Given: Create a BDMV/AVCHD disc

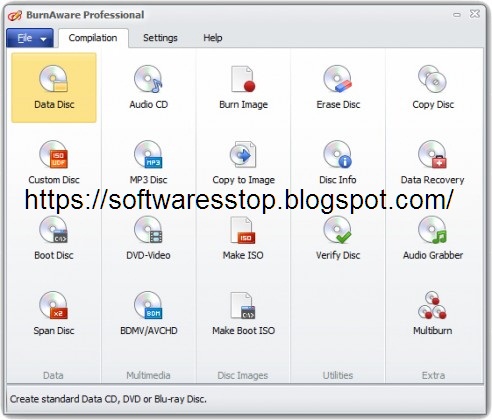Looking at the screenshot, I should coord(148,313).
